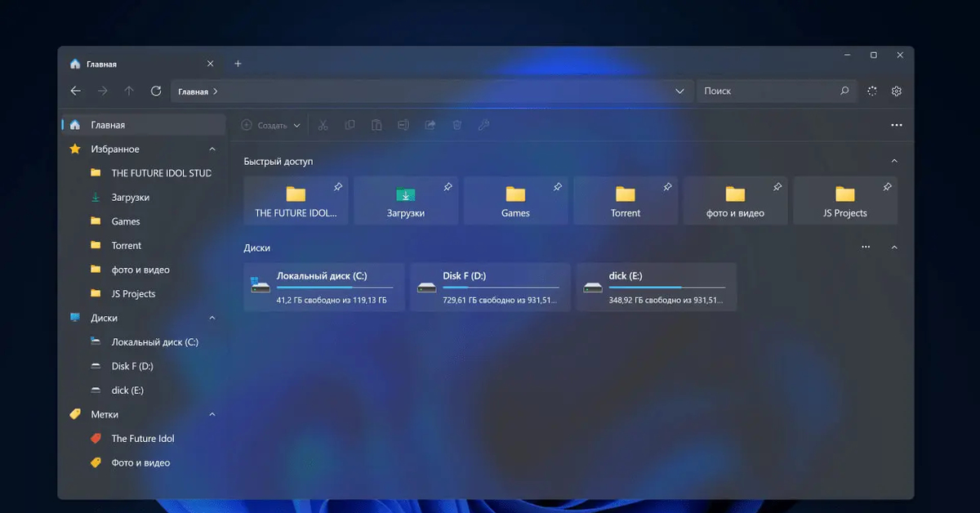Unpin the JS Projects quick access card
The height and width of the screenshot is (513, 980).
887,187
